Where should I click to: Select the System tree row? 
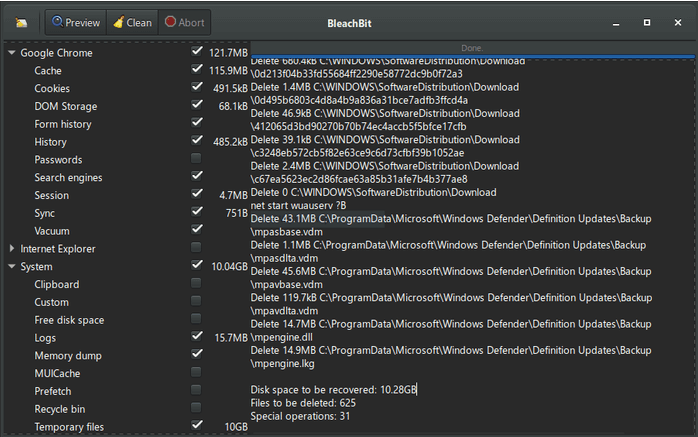click(37, 267)
